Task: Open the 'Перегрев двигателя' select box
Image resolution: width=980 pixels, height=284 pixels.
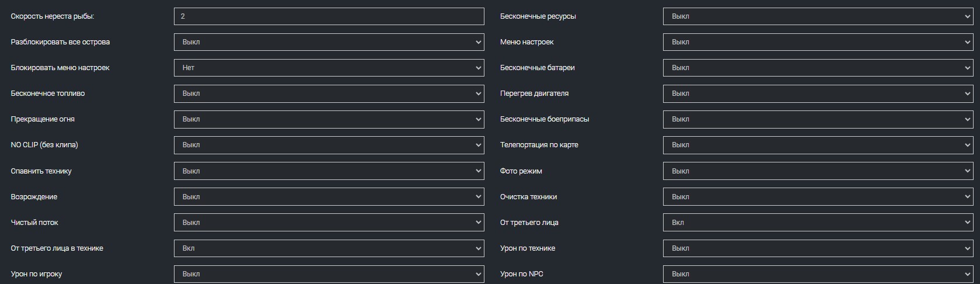Action: tap(818, 93)
